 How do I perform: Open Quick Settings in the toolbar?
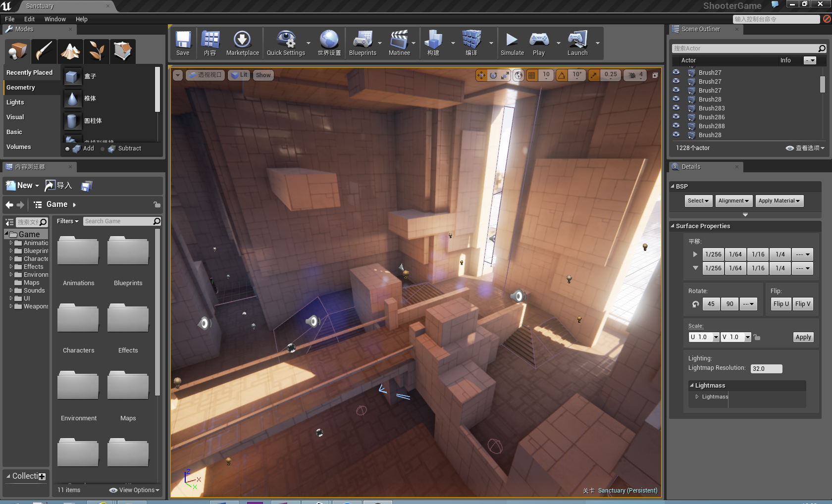tap(286, 43)
